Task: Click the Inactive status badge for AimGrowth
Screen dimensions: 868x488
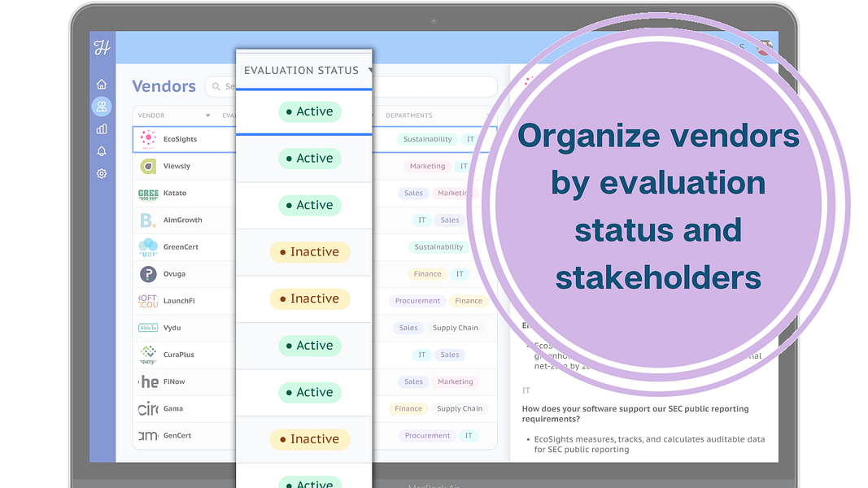Action: pos(310,252)
